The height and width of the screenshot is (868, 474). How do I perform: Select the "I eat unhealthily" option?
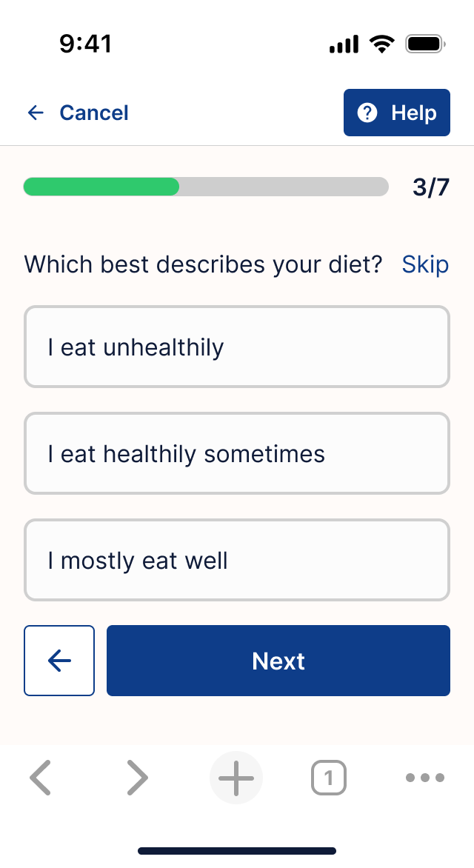coord(237,347)
